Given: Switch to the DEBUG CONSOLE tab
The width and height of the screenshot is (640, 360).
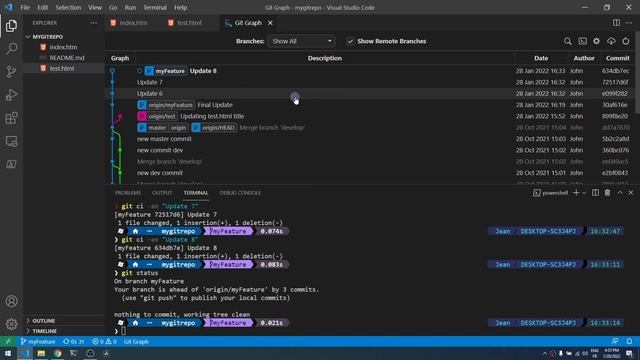Looking at the screenshot, I should [x=240, y=193].
